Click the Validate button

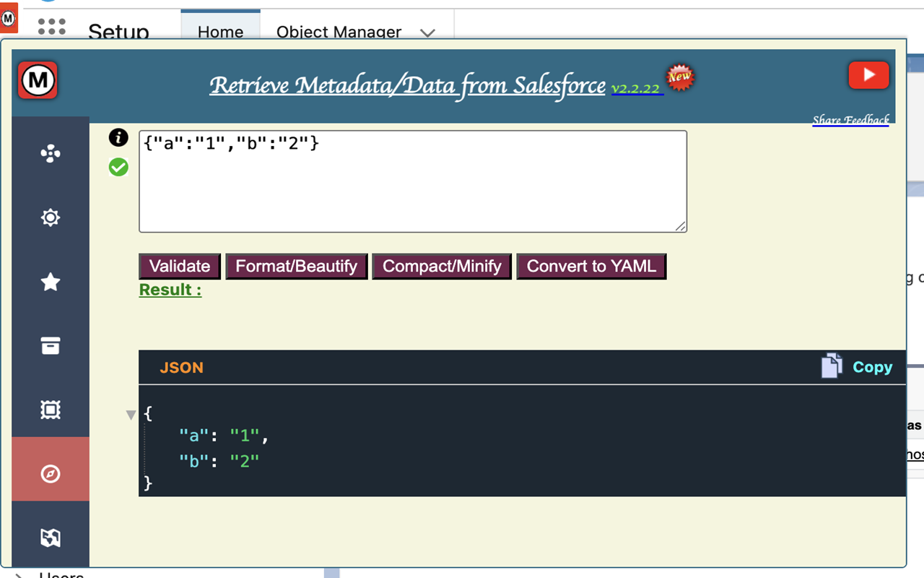[180, 266]
